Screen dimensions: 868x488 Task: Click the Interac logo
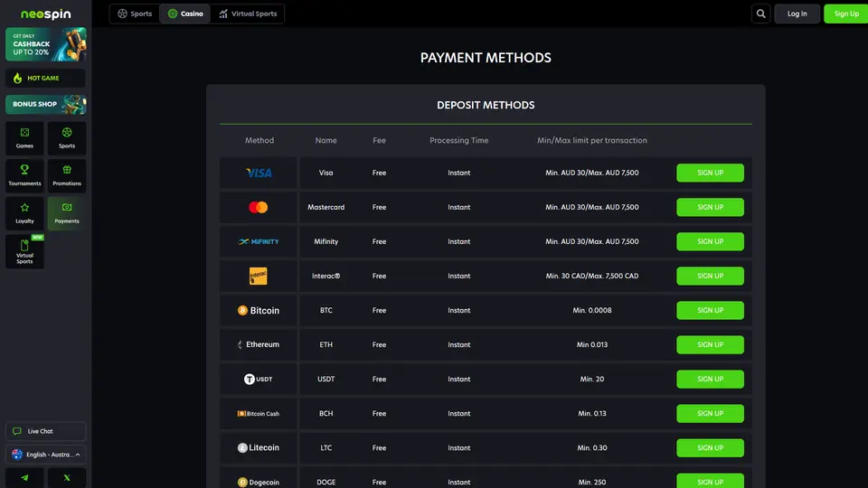(259, 277)
